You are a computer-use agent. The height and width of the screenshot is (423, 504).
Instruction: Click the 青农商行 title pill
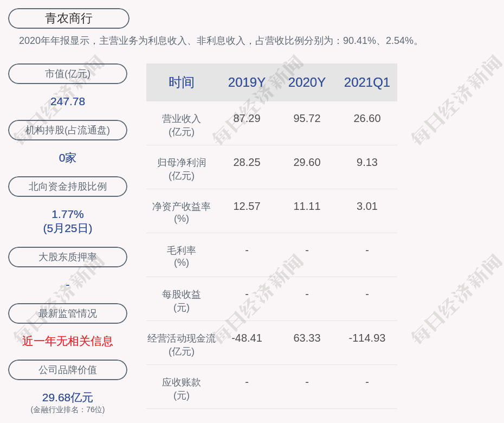69,18
